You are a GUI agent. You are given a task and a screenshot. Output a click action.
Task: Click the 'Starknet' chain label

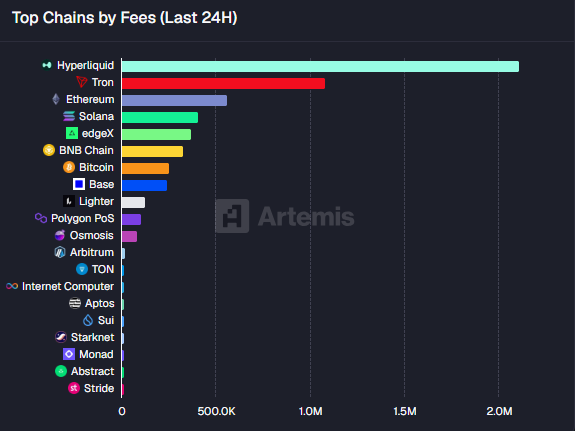point(92,337)
